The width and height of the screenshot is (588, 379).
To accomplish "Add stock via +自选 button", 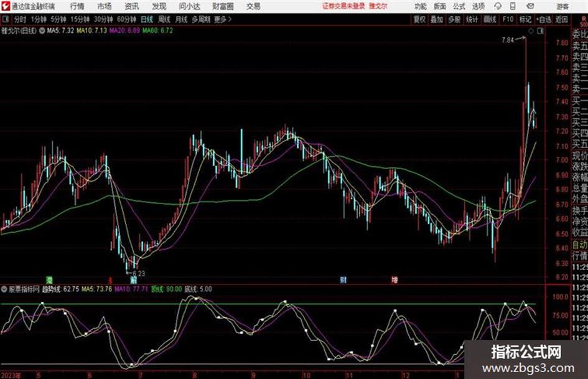I will 543,19.
